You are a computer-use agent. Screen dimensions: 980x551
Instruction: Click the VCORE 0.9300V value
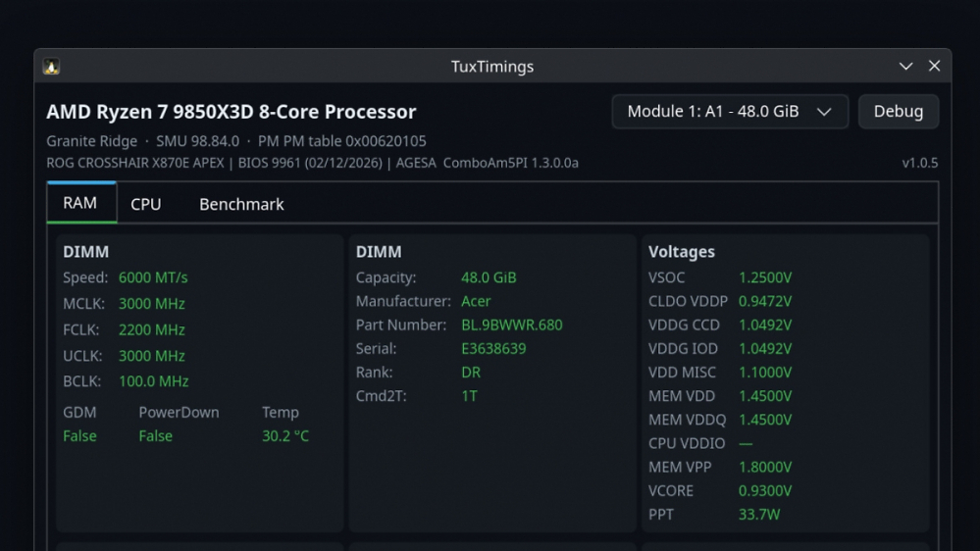[765, 491]
